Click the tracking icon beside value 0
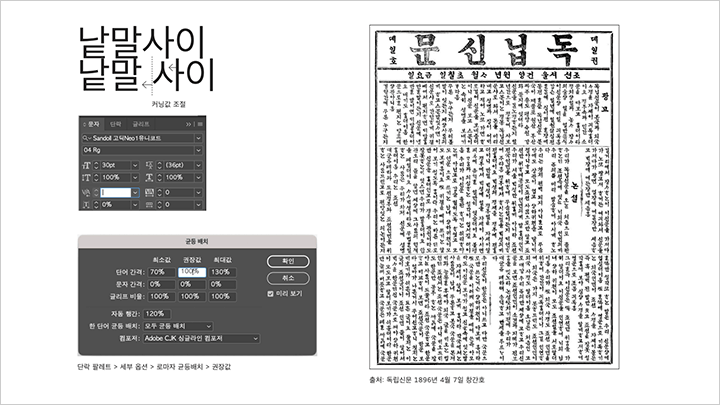 [x=149, y=192]
